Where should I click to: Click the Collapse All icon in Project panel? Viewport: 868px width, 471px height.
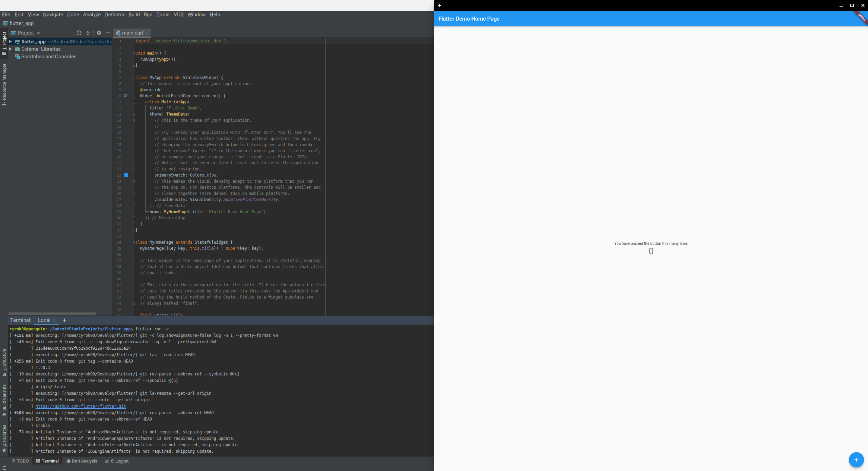pyautogui.click(x=88, y=33)
